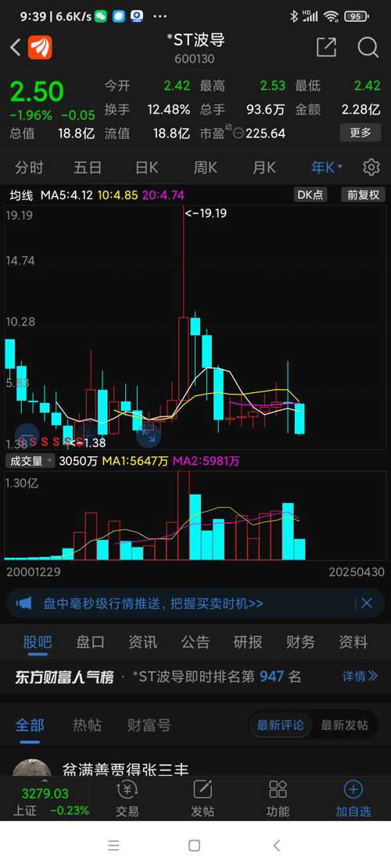Tap the current price 2.50
This screenshot has width=391, height=868.
37,92
